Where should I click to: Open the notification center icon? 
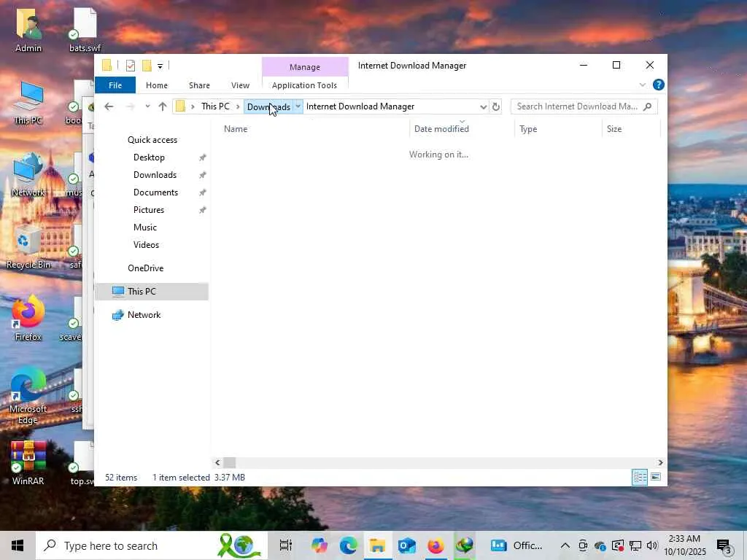(x=724, y=545)
